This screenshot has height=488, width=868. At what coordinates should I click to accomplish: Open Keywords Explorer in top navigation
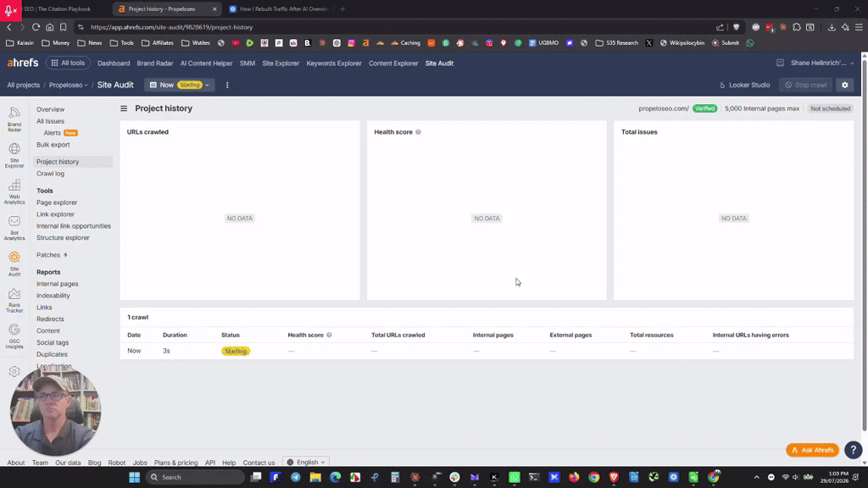click(334, 63)
